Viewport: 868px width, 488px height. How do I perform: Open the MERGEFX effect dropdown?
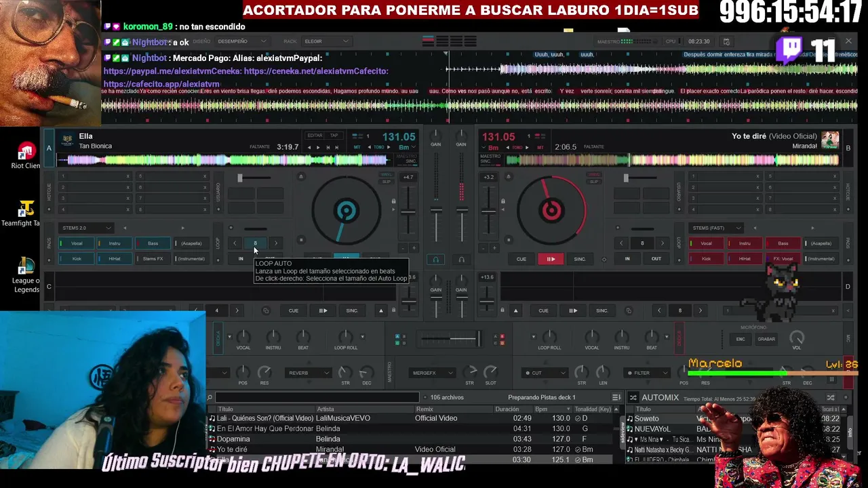pos(432,373)
